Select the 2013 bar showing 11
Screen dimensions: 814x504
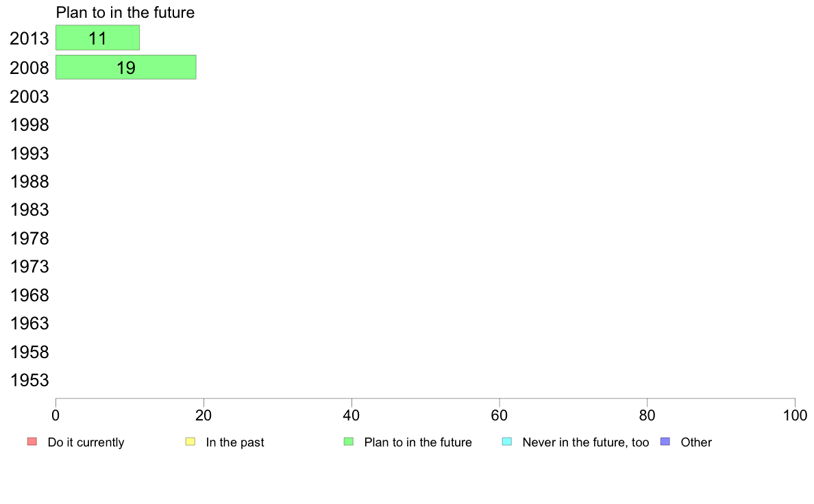(97, 38)
